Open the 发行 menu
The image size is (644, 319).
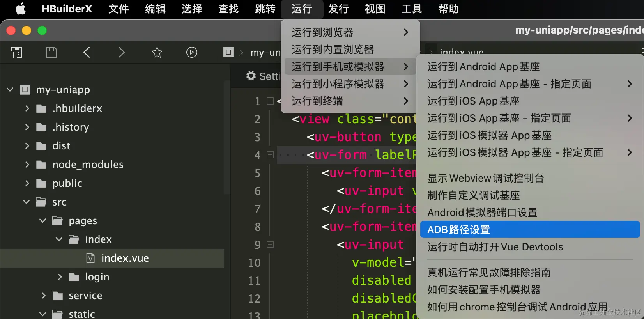[x=338, y=9]
